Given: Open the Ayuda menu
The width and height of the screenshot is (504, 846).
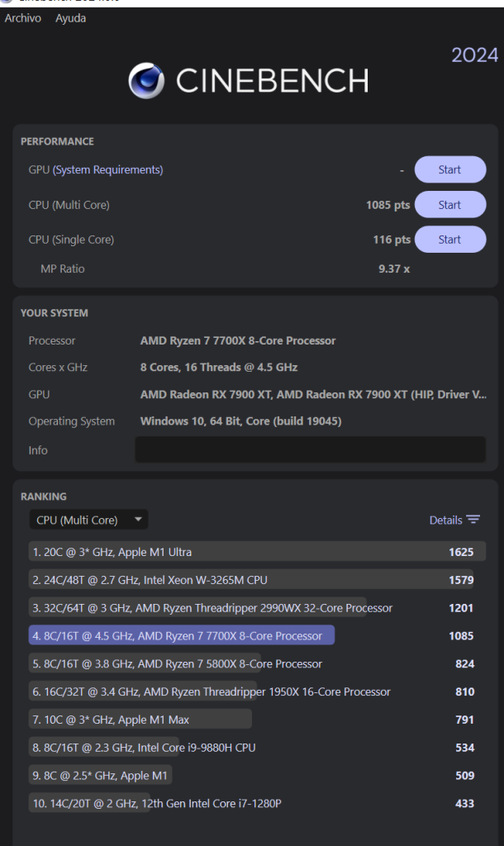Looking at the screenshot, I should pyautogui.click(x=70, y=18).
